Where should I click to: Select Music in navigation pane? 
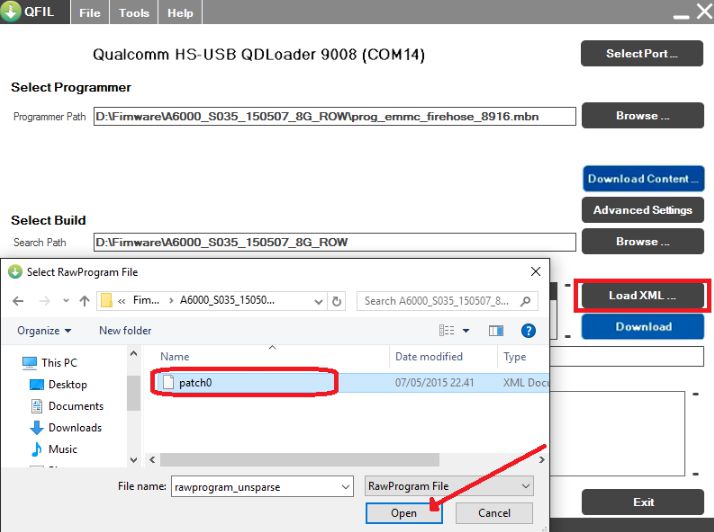[54, 449]
